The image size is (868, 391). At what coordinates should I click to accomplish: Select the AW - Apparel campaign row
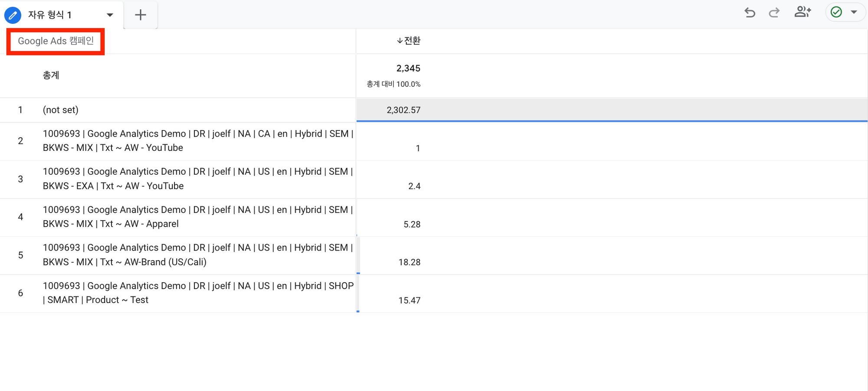[x=197, y=217]
